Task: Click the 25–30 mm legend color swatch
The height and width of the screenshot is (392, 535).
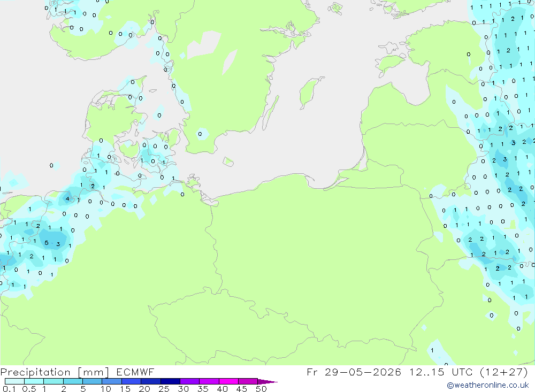Action: pos(170,381)
